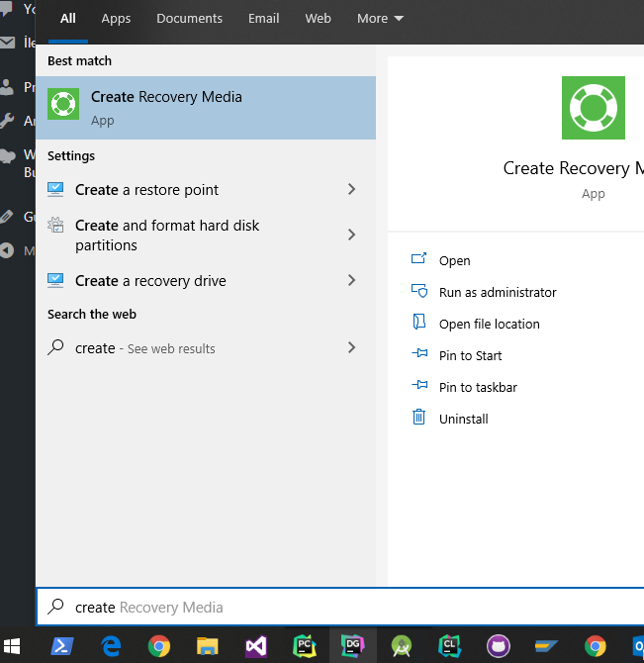Image resolution: width=644 pixels, height=663 pixels.
Task: Click the large Create Recovery Media app icon
Action: pyautogui.click(x=593, y=108)
